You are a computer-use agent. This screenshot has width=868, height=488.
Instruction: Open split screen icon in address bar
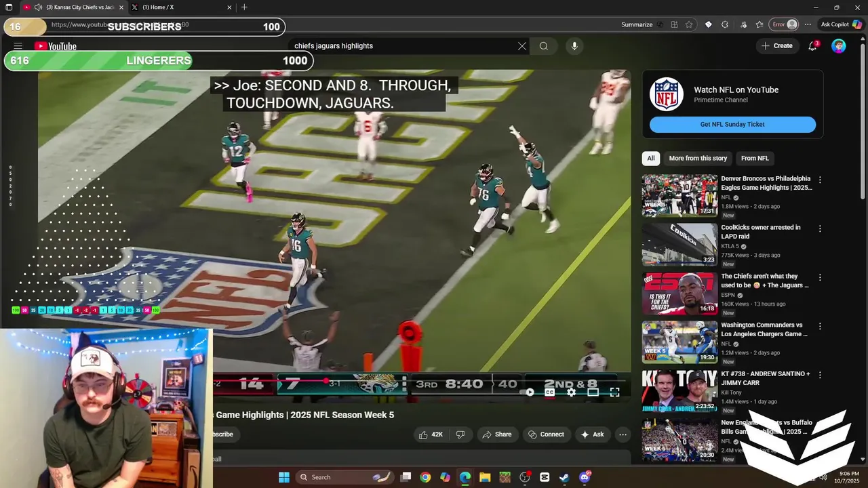[674, 24]
